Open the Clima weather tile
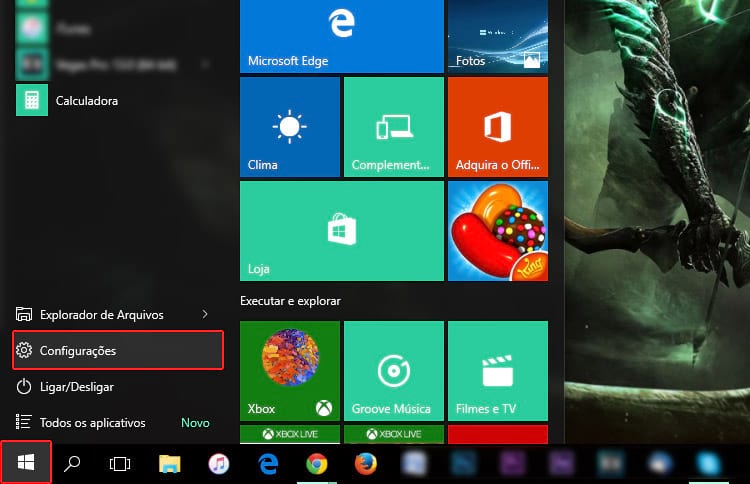The image size is (750, 484). tap(290, 127)
